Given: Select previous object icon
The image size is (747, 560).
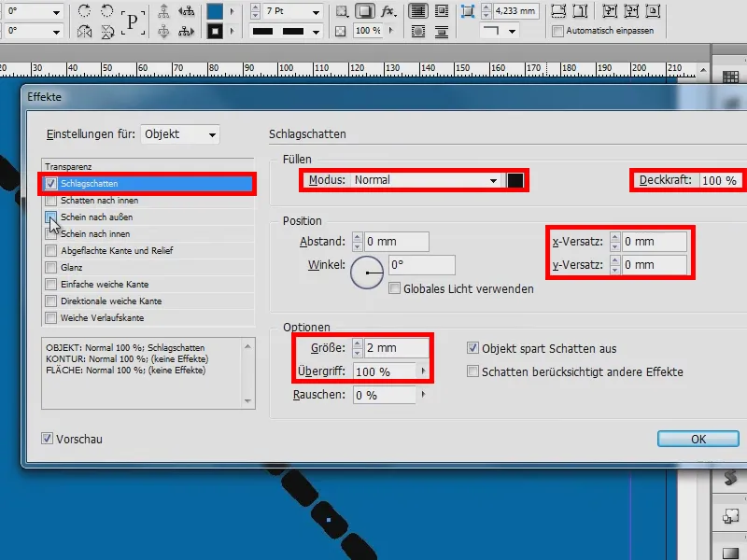Looking at the screenshot, I should point(186,10).
